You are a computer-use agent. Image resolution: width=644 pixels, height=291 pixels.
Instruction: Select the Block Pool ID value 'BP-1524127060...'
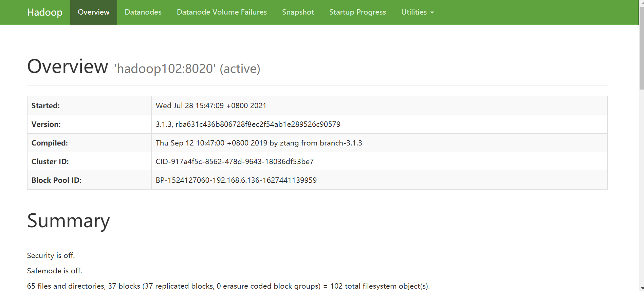pos(236,180)
